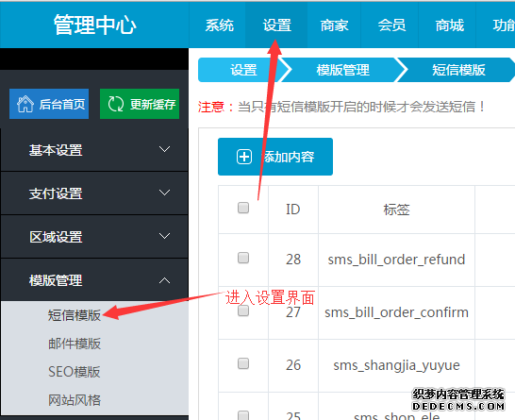Go to 商城 in top navigation
Image resolution: width=515 pixels, height=420 pixels.
pos(450,25)
